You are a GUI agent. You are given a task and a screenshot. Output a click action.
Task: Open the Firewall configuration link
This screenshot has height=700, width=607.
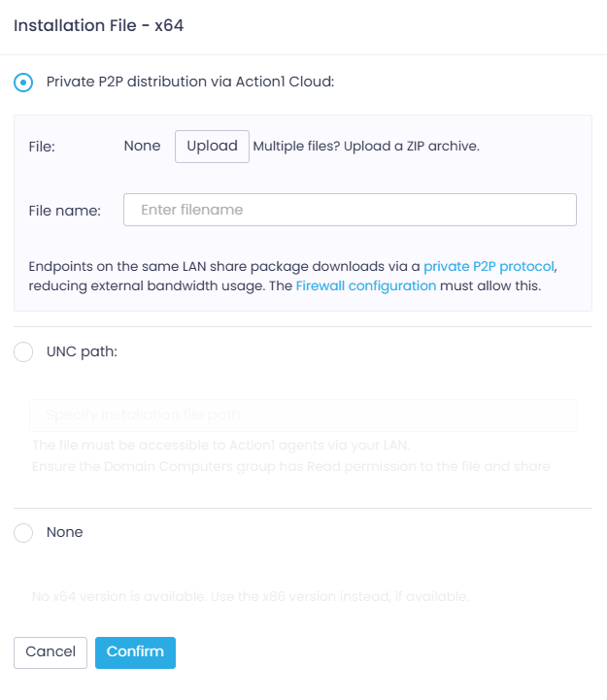pos(366,286)
